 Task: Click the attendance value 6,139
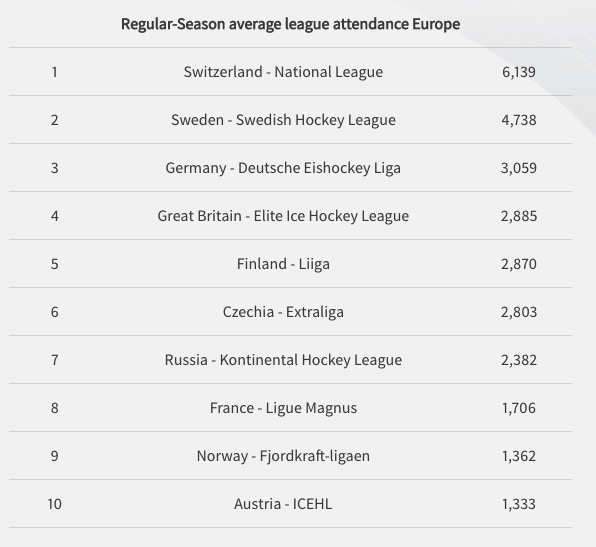519,72
